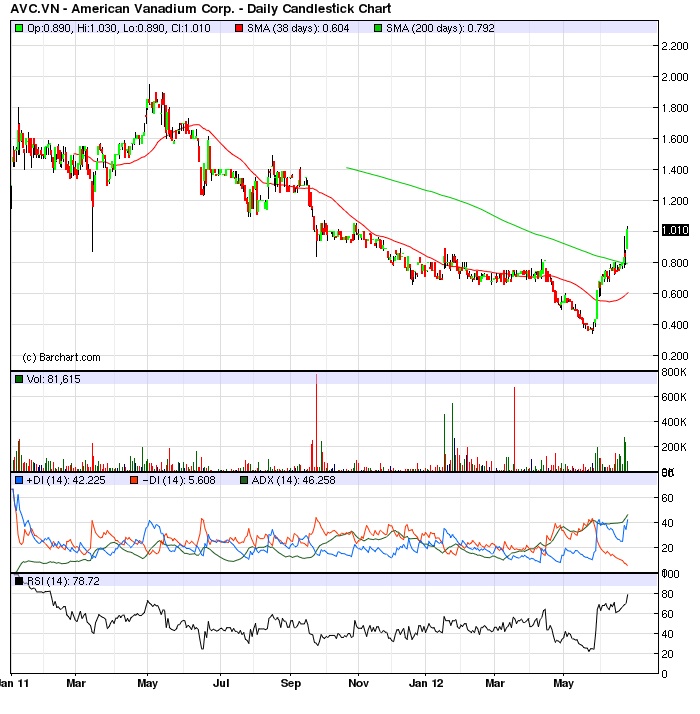Click the latest green candlestick near 1.010

click(627, 238)
